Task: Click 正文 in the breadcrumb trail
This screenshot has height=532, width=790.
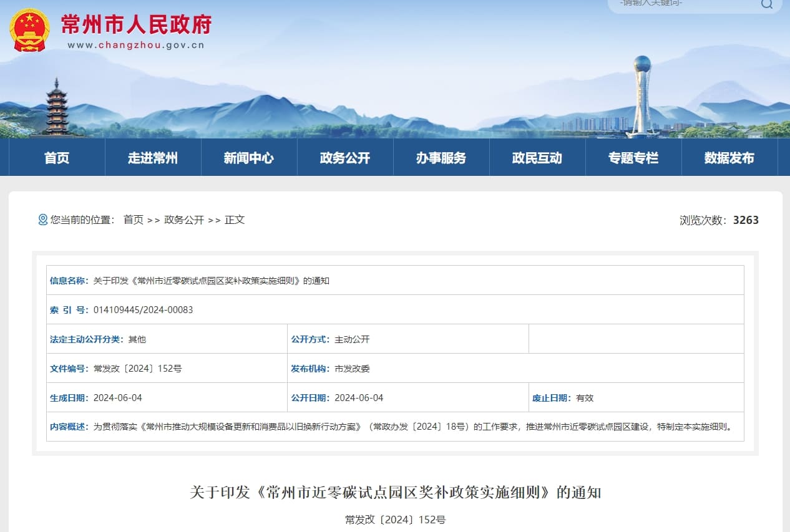Action: [235, 220]
